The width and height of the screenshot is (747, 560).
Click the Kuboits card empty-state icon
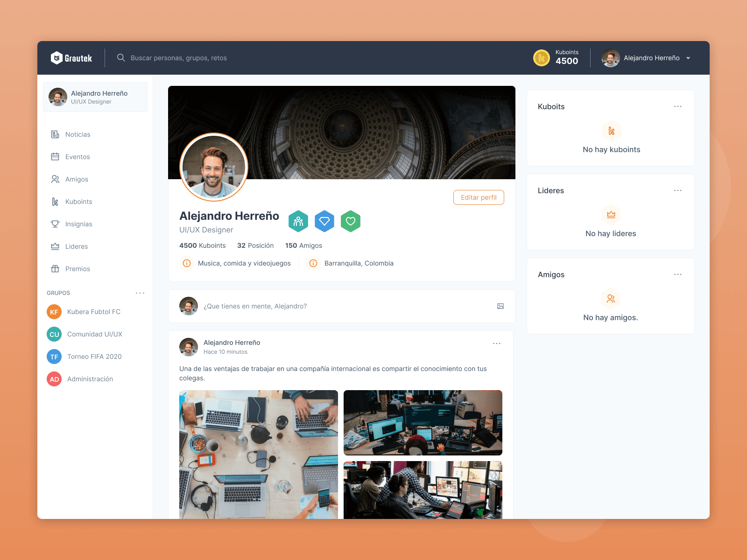611,131
